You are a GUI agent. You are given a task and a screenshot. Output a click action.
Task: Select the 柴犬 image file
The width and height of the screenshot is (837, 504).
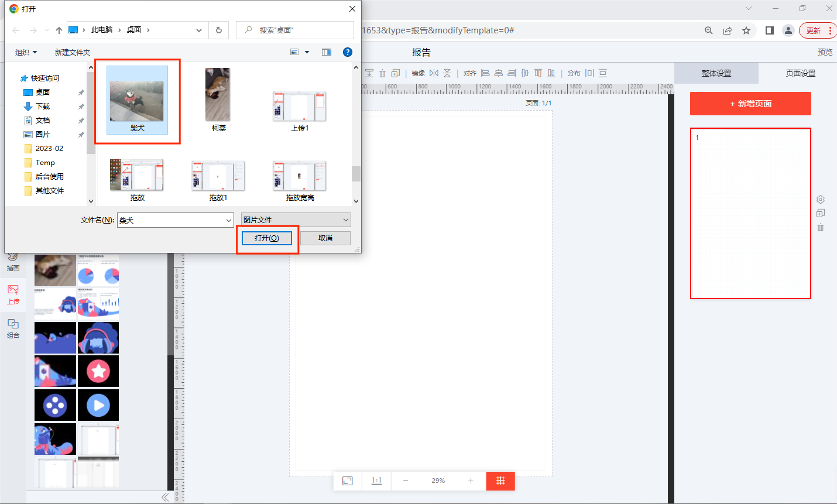(137, 100)
